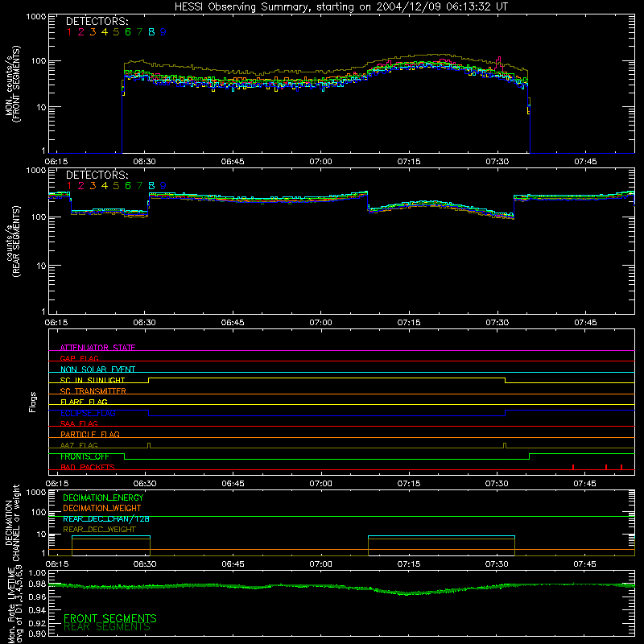The width and height of the screenshot is (644, 644).
Task: Choose detector 1 in rear segments legend
Action: coord(69,186)
